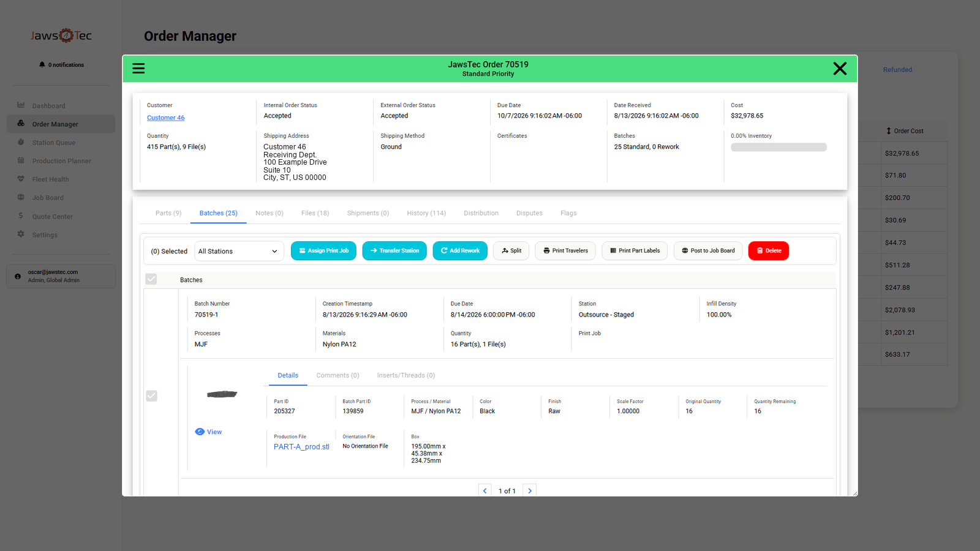Open the Flags tab
Screen dimensions: 980x551
click(x=568, y=213)
